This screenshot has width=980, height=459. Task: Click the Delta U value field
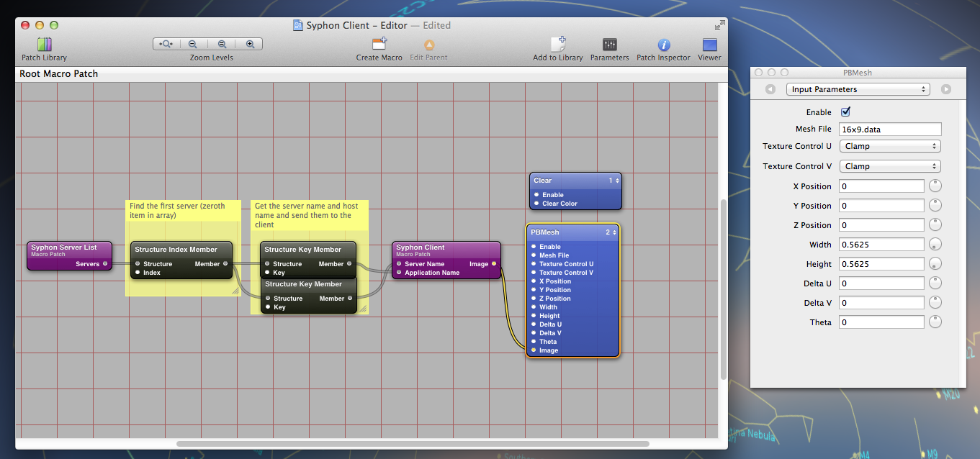(x=881, y=283)
